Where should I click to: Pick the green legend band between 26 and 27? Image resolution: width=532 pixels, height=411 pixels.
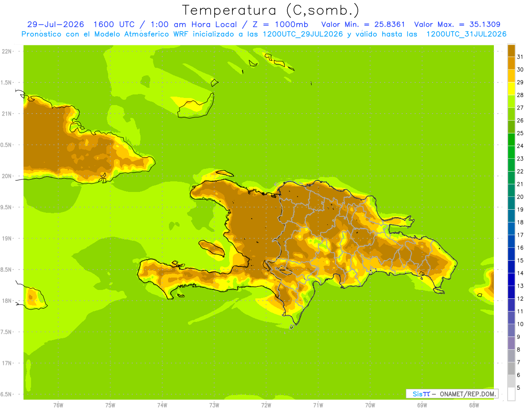tap(511, 114)
